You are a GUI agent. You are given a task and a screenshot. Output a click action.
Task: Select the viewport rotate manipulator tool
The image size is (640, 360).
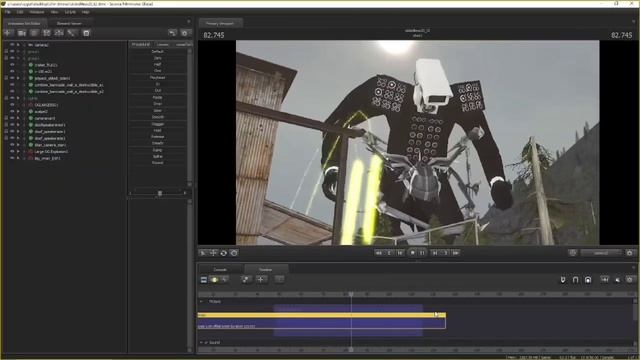(224, 253)
